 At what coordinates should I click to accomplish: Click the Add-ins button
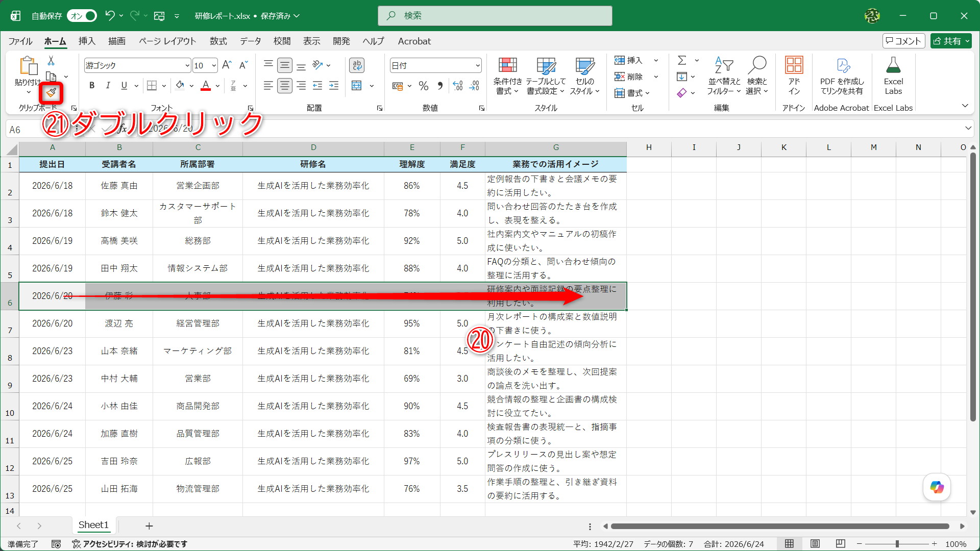click(x=794, y=76)
